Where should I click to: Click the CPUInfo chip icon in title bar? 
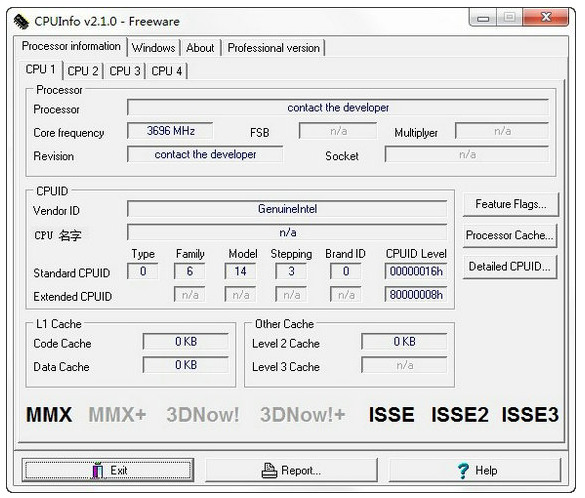tap(21, 22)
